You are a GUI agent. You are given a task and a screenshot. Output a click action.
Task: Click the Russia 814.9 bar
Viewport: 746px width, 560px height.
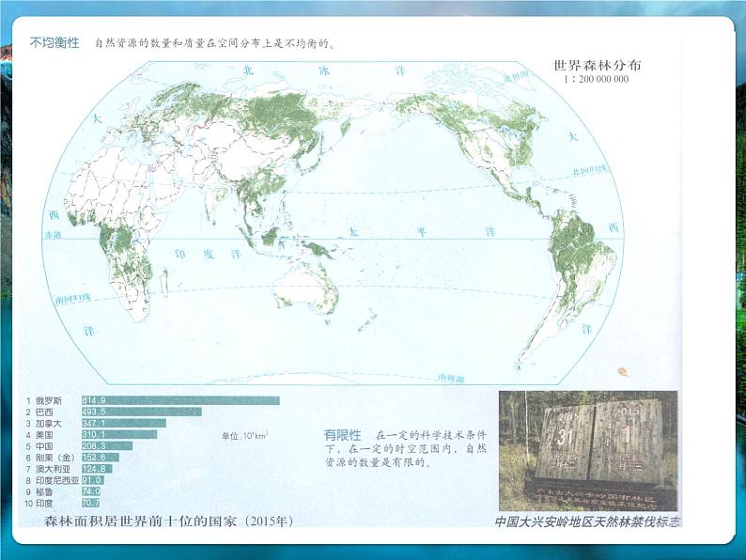(x=180, y=400)
